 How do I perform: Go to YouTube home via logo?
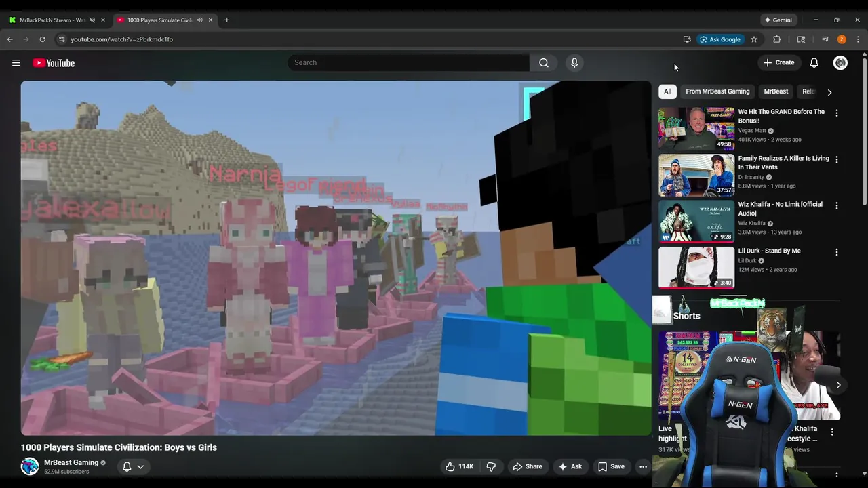pos(54,63)
